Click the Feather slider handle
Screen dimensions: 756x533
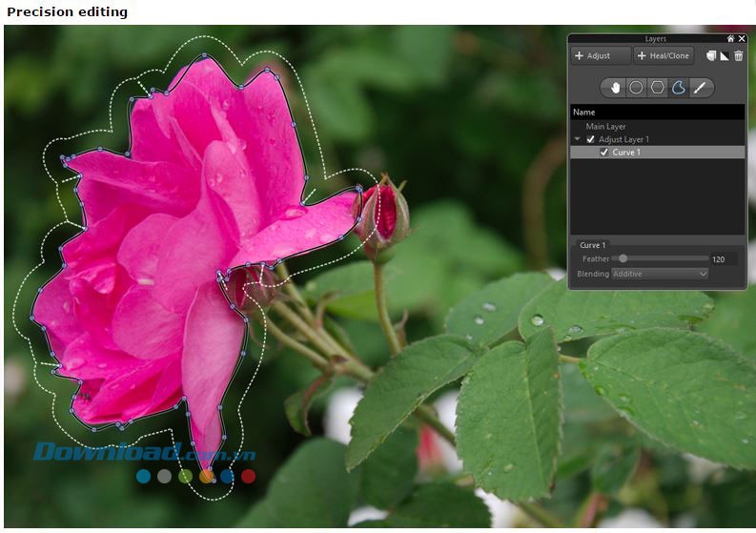[x=623, y=258]
